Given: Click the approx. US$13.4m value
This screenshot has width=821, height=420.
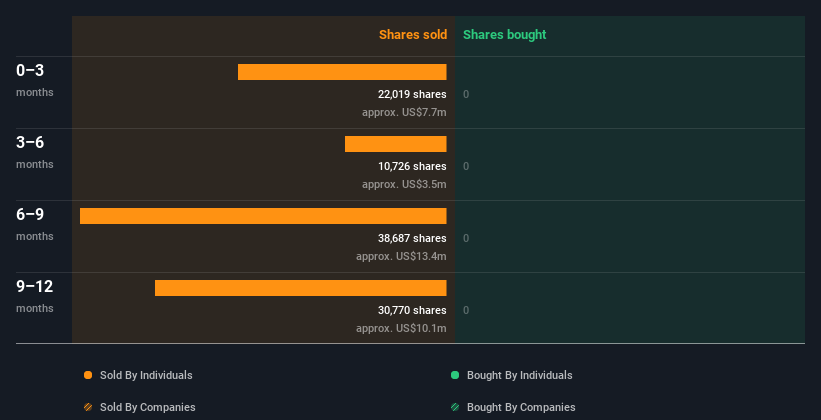Looking at the screenshot, I should coord(401,256).
